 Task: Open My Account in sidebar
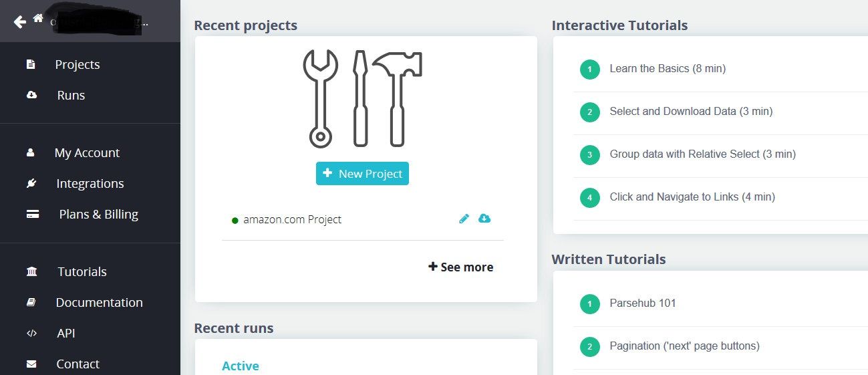click(87, 153)
